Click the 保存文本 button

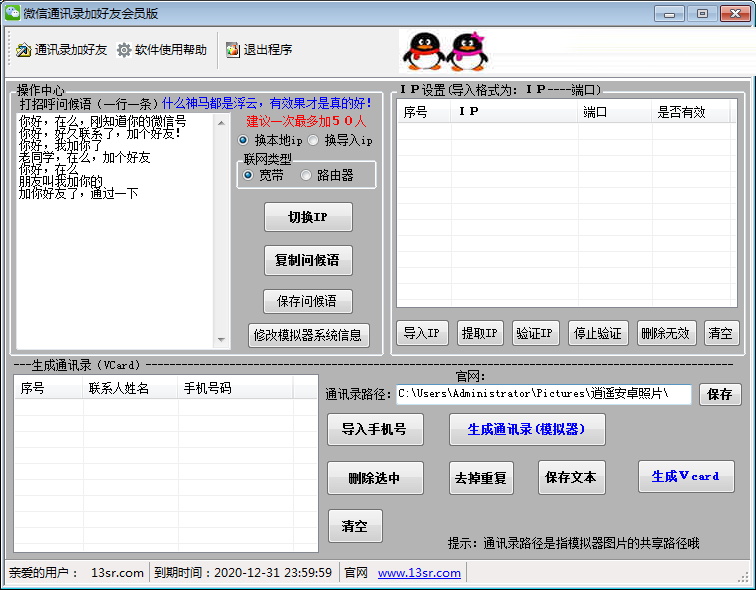click(x=571, y=477)
